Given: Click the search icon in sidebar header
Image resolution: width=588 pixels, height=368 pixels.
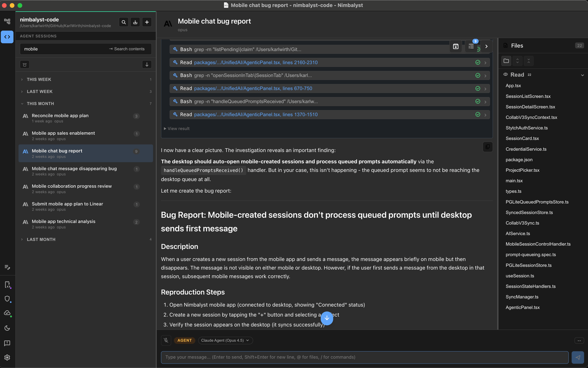Looking at the screenshot, I should 124,22.
